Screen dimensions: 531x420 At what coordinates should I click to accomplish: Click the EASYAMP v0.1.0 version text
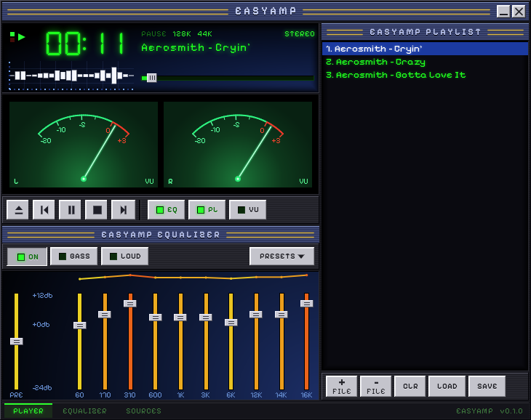[490, 411]
